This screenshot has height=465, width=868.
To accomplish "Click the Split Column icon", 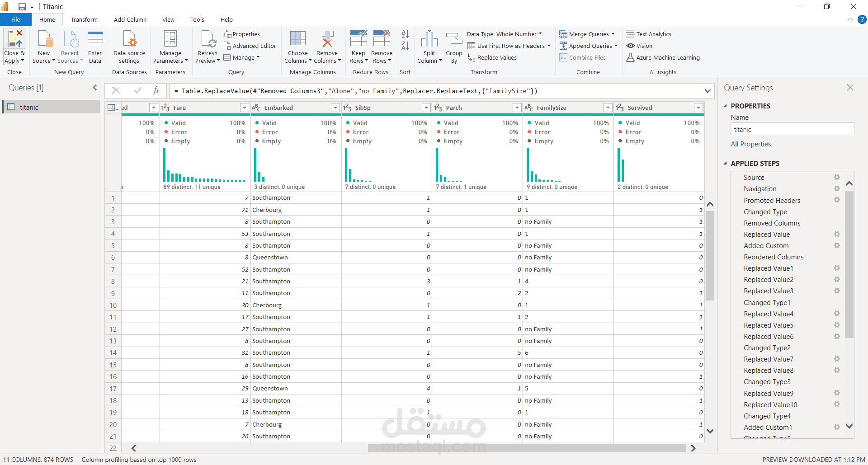I will (x=429, y=39).
